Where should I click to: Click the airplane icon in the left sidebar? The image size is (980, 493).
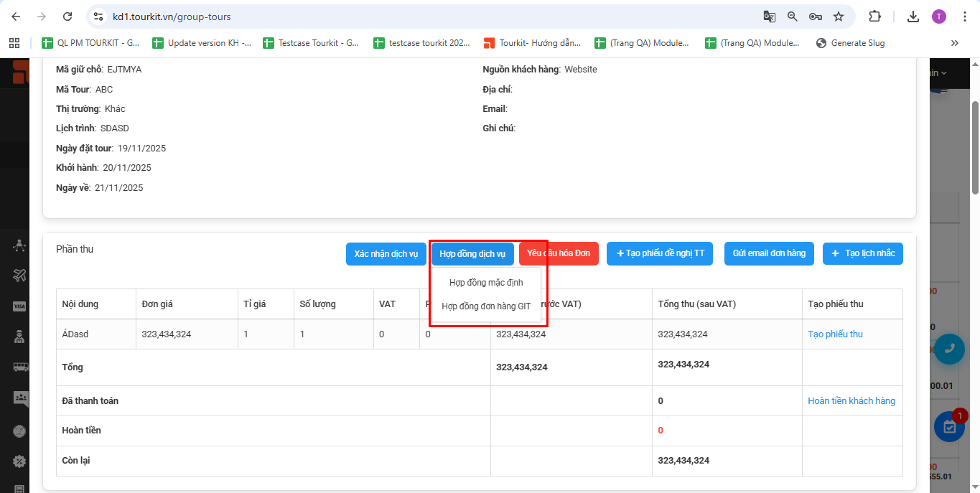pos(19,276)
